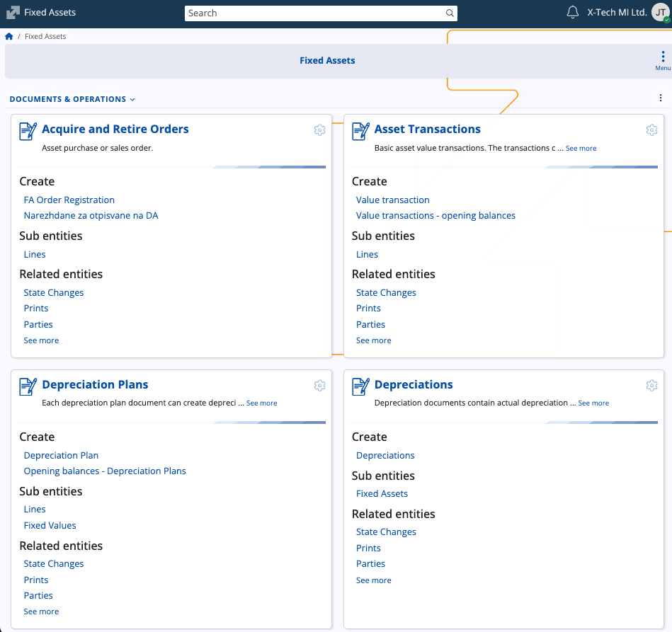Open the notifications bell
The height and width of the screenshot is (632, 672).
coord(573,13)
